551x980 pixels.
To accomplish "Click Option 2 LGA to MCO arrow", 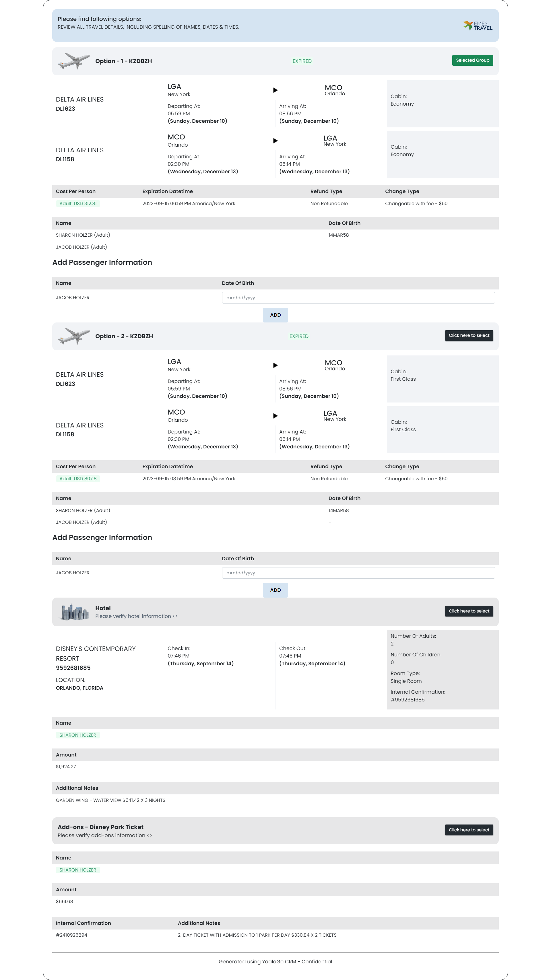I will point(275,365).
